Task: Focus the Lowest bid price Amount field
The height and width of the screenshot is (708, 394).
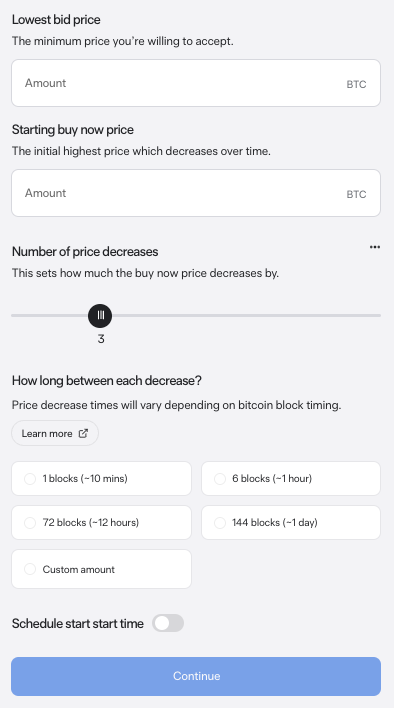Action: pyautogui.click(x=196, y=83)
